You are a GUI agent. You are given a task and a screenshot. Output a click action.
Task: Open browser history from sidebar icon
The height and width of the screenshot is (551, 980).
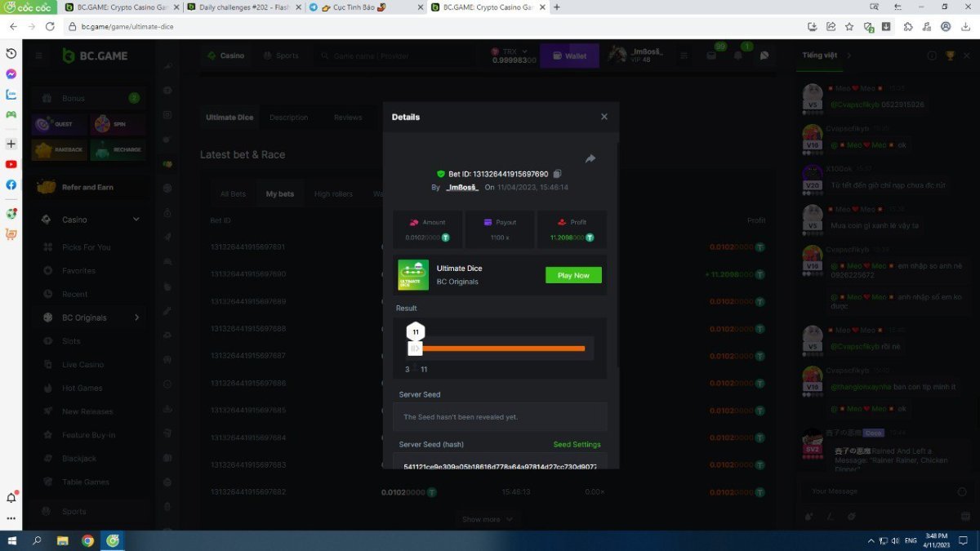point(11,53)
